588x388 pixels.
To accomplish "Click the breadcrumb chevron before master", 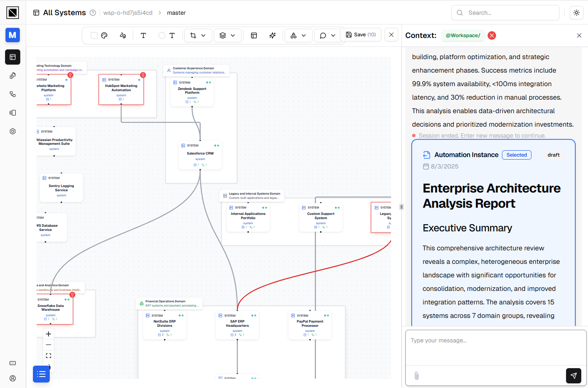I will pyautogui.click(x=160, y=13).
